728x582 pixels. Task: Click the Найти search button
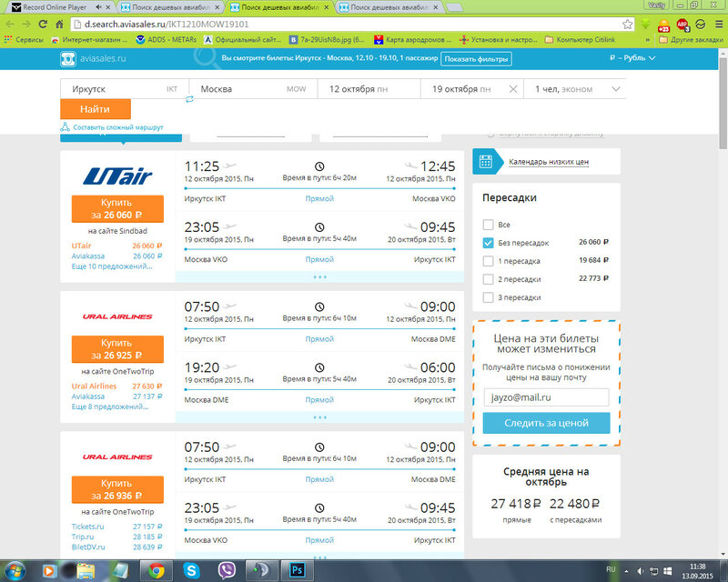tap(96, 109)
